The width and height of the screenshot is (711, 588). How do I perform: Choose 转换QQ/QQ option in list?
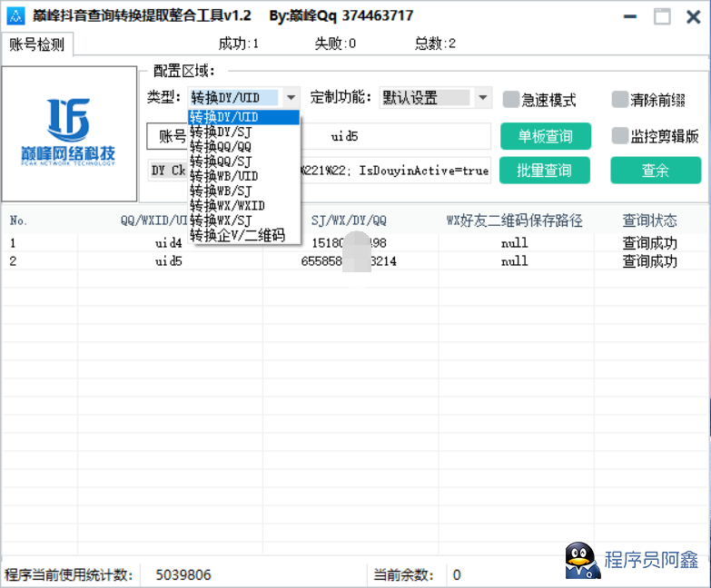[221, 147]
